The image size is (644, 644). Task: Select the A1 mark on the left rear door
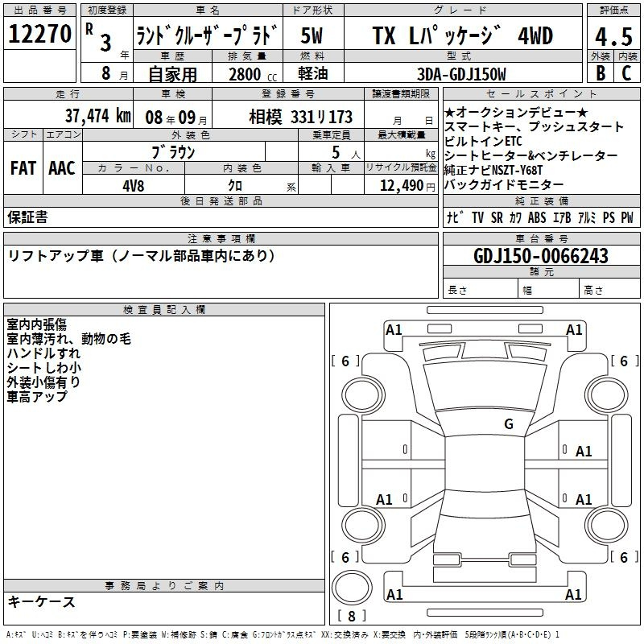[x=384, y=500]
